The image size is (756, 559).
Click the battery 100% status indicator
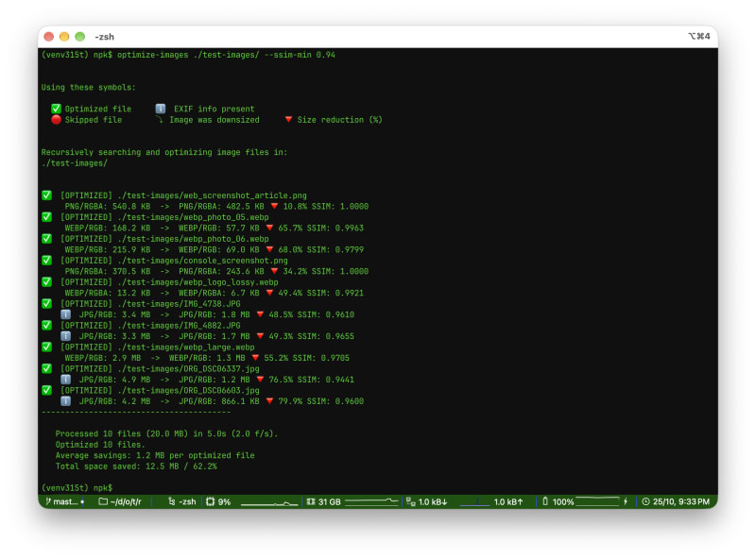[x=558, y=501]
